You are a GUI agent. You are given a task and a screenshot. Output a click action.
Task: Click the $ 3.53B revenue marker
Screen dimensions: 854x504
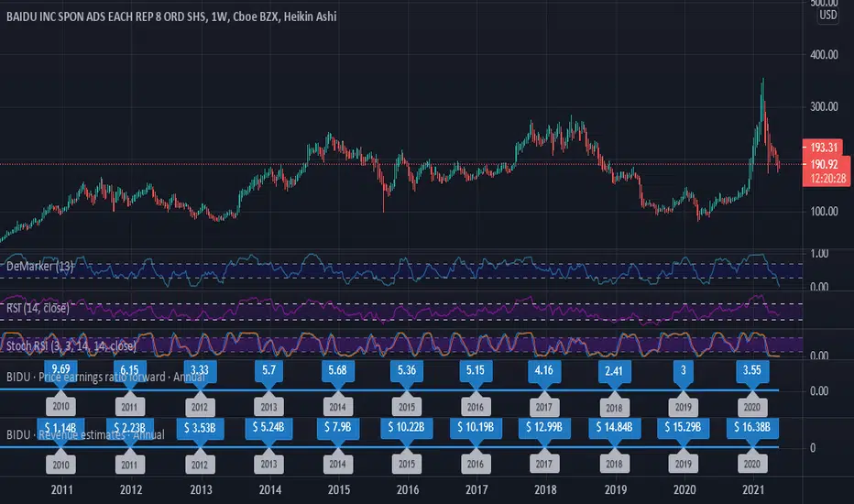click(200, 428)
